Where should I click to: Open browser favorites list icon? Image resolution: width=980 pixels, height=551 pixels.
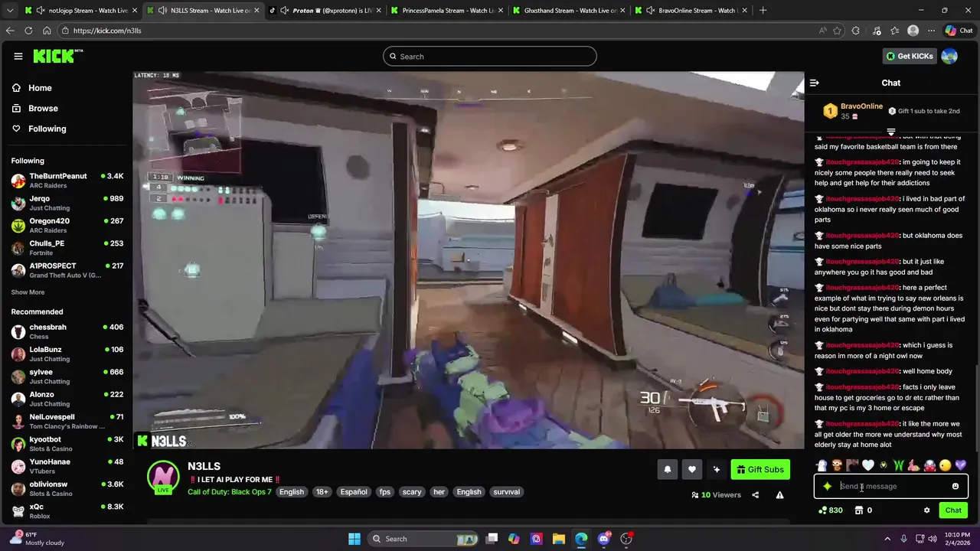[x=893, y=31]
